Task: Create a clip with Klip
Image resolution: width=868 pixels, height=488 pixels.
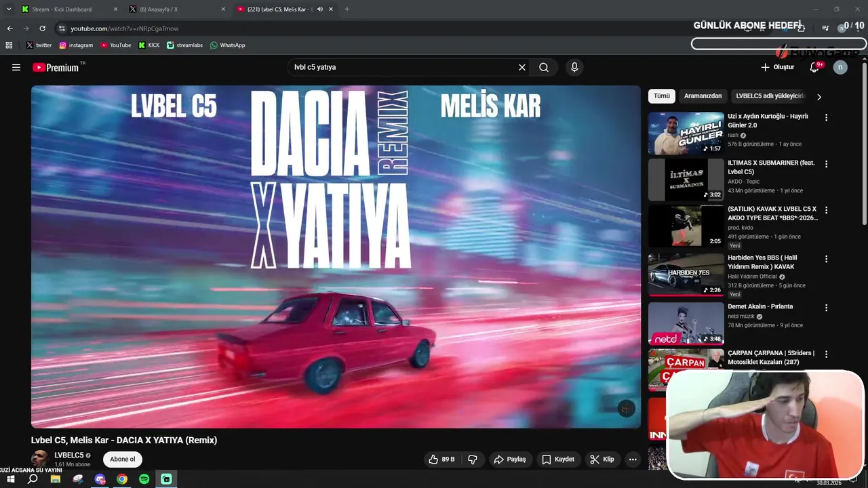Action: [x=602, y=460]
